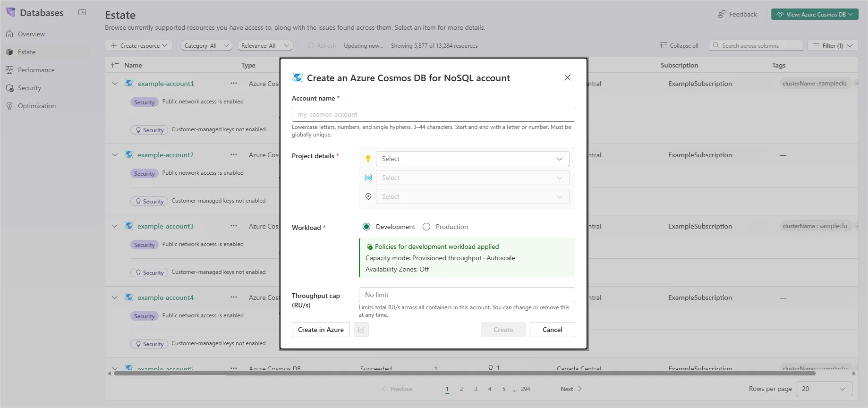
Task: Click the Databases logo icon
Action: pyautogui.click(x=10, y=12)
